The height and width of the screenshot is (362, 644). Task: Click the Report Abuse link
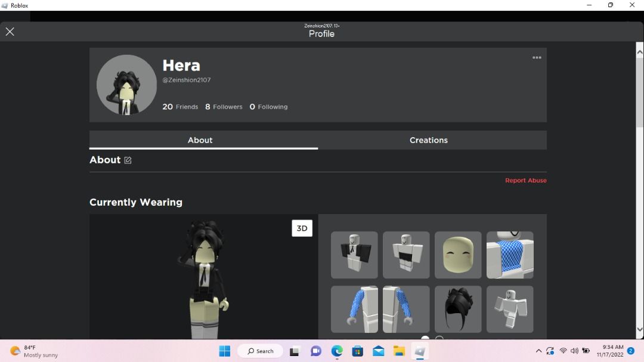click(525, 180)
